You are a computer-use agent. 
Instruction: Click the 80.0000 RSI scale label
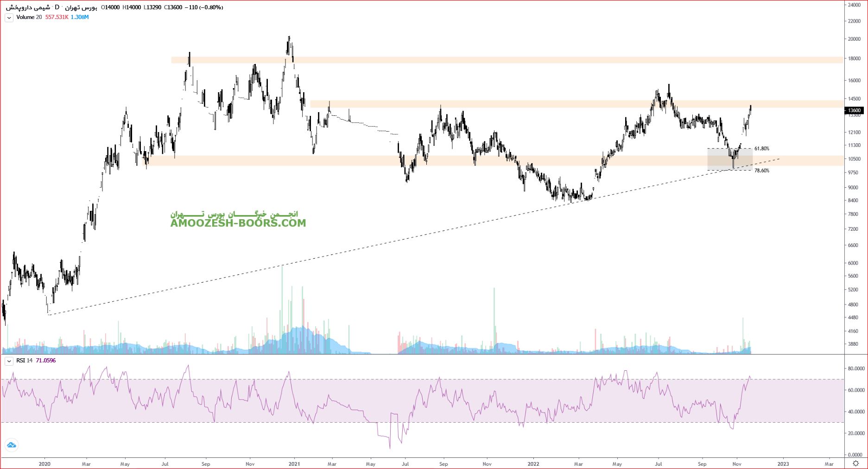click(x=856, y=369)
